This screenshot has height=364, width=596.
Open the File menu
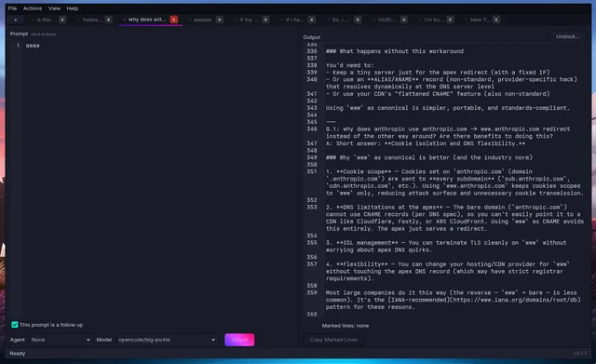[x=12, y=8]
